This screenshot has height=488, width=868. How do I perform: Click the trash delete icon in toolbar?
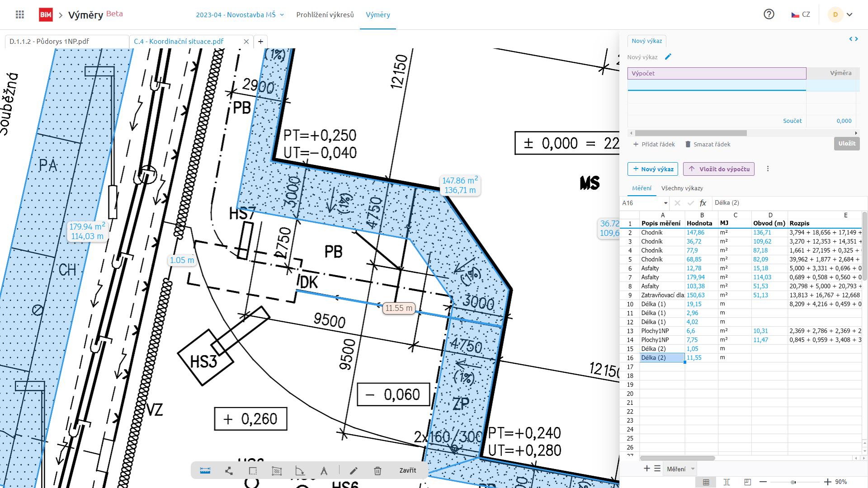[377, 471]
